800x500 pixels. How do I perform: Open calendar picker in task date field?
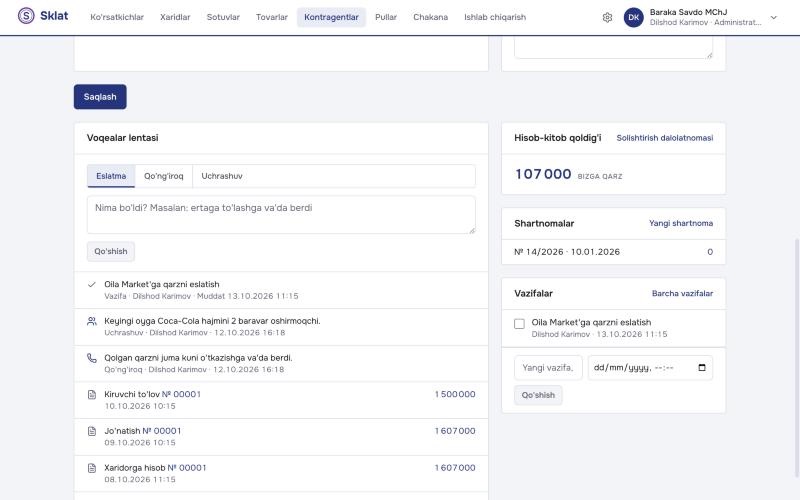[702, 368]
